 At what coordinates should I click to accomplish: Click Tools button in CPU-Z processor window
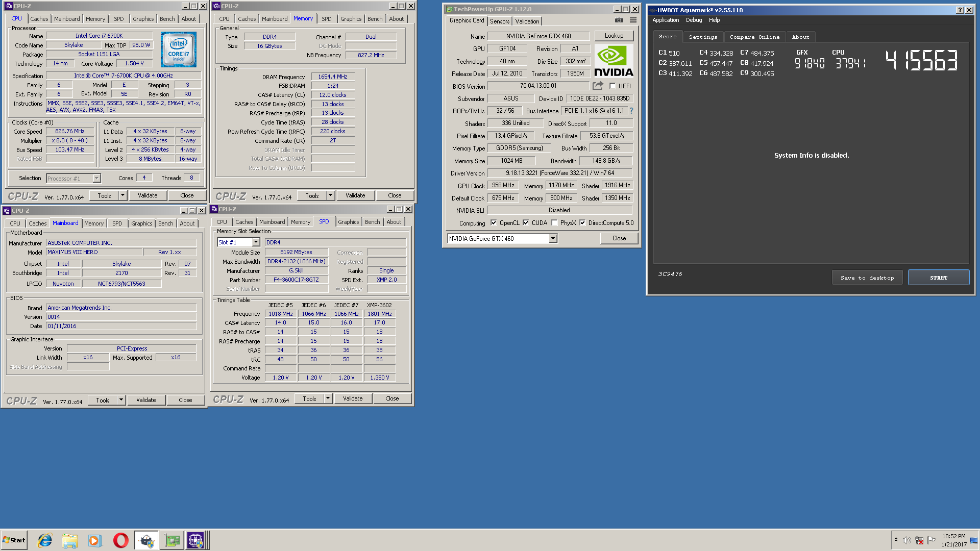click(104, 195)
